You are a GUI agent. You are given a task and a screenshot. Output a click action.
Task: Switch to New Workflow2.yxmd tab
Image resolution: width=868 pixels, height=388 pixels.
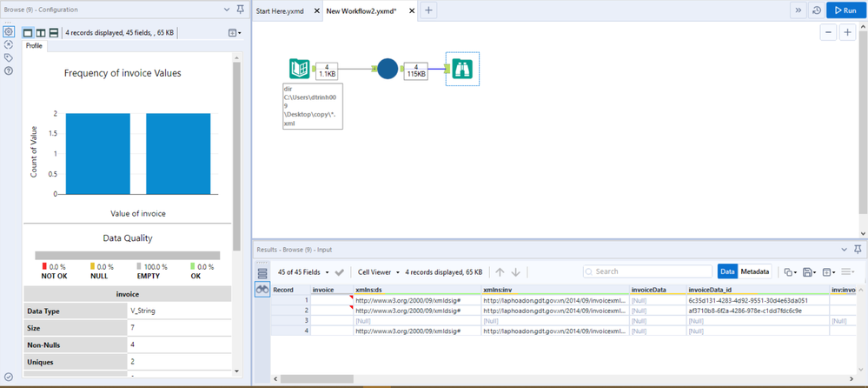click(362, 10)
